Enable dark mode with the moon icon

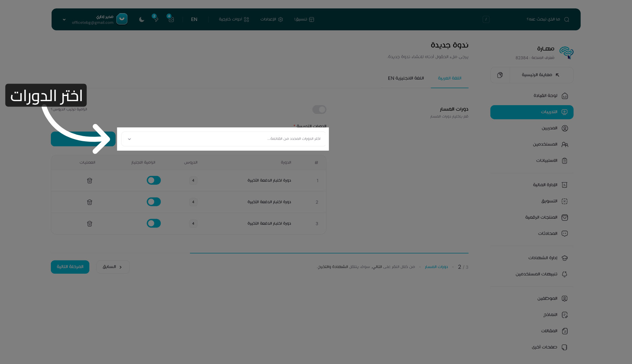pos(141,19)
